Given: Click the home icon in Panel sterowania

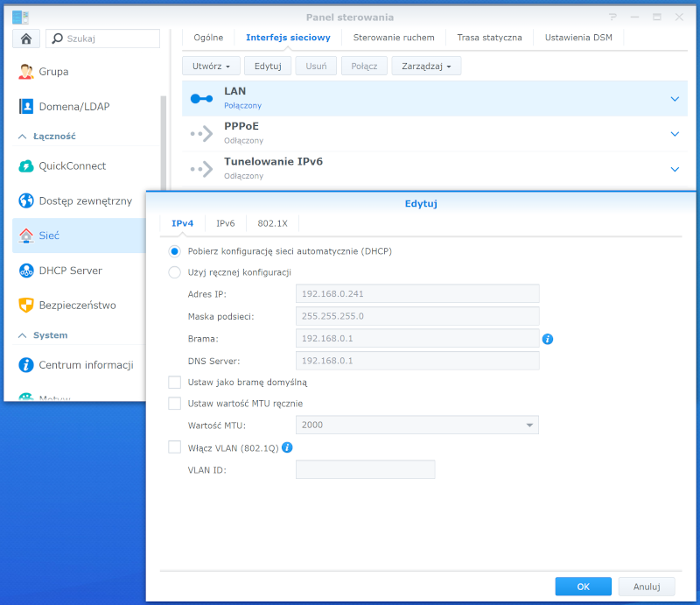Looking at the screenshot, I should point(26,39).
